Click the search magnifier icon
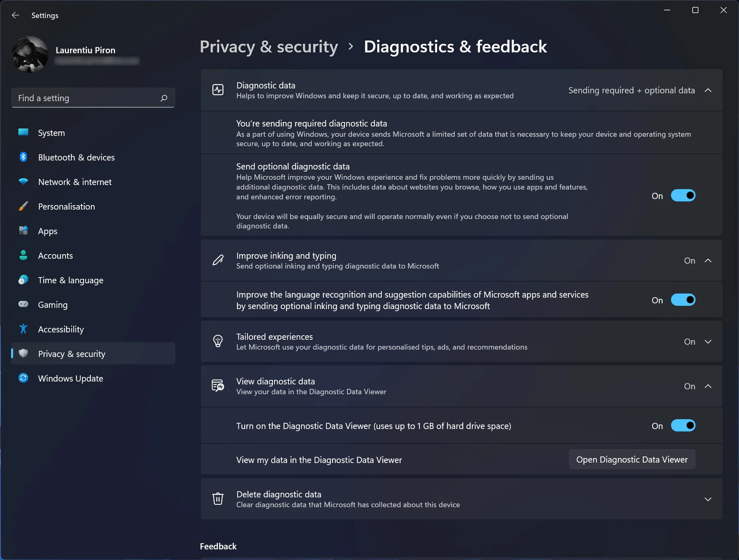Viewport: 739px width, 560px height. coord(164,98)
